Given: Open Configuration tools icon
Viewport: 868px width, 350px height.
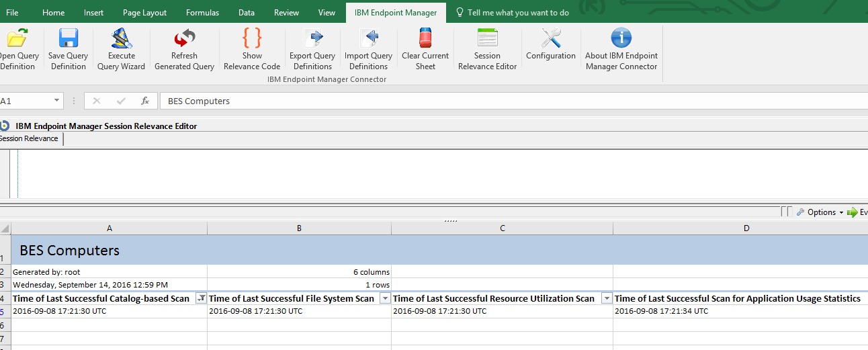Looking at the screenshot, I should [551, 38].
